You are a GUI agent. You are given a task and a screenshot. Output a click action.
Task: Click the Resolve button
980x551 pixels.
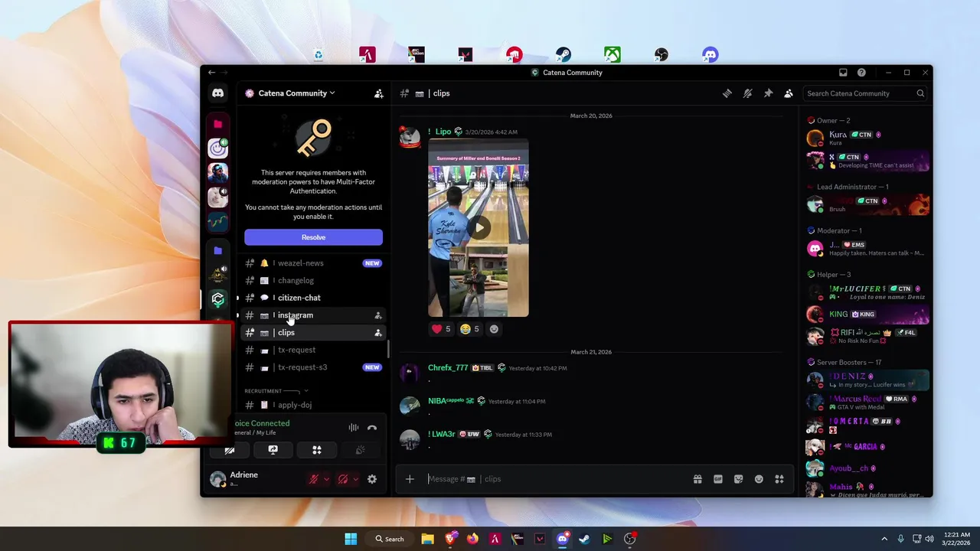click(x=313, y=237)
